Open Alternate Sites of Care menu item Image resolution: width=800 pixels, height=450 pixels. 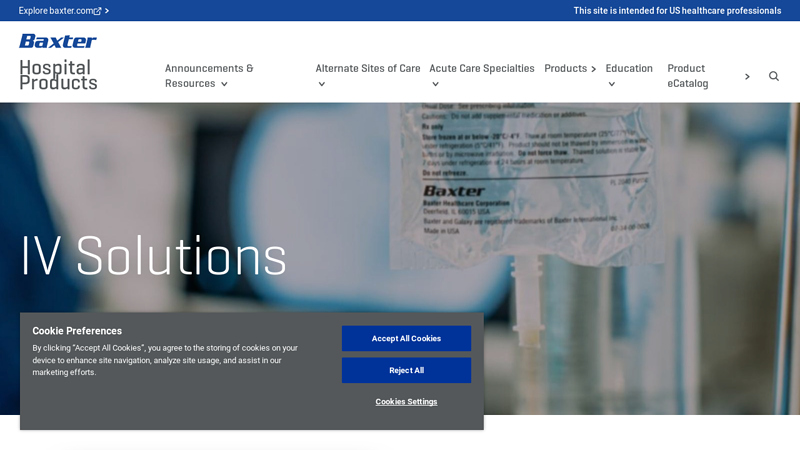click(368, 68)
